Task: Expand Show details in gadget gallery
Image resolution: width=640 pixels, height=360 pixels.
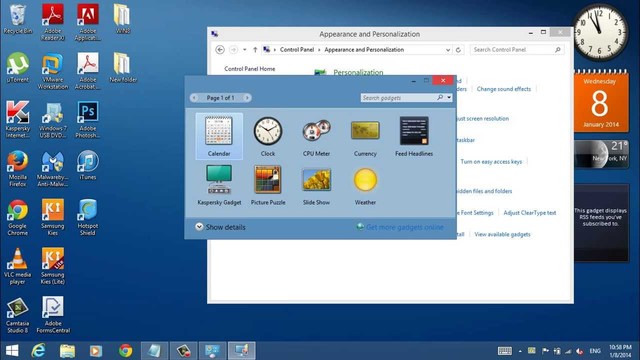Action: click(220, 227)
